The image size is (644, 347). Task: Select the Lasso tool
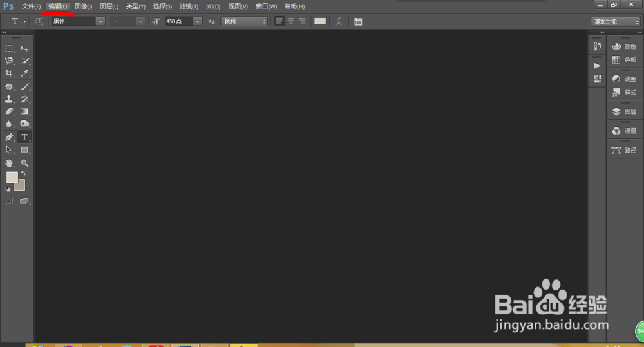click(8, 61)
